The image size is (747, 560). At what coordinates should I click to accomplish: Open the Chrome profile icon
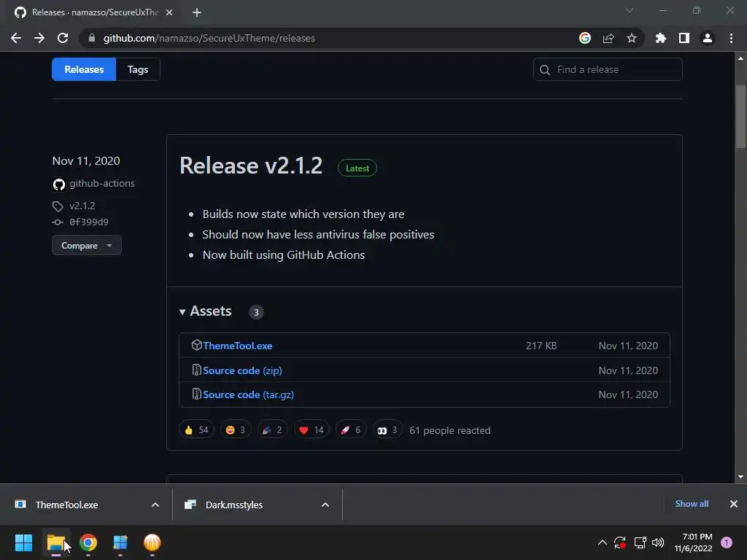click(708, 38)
